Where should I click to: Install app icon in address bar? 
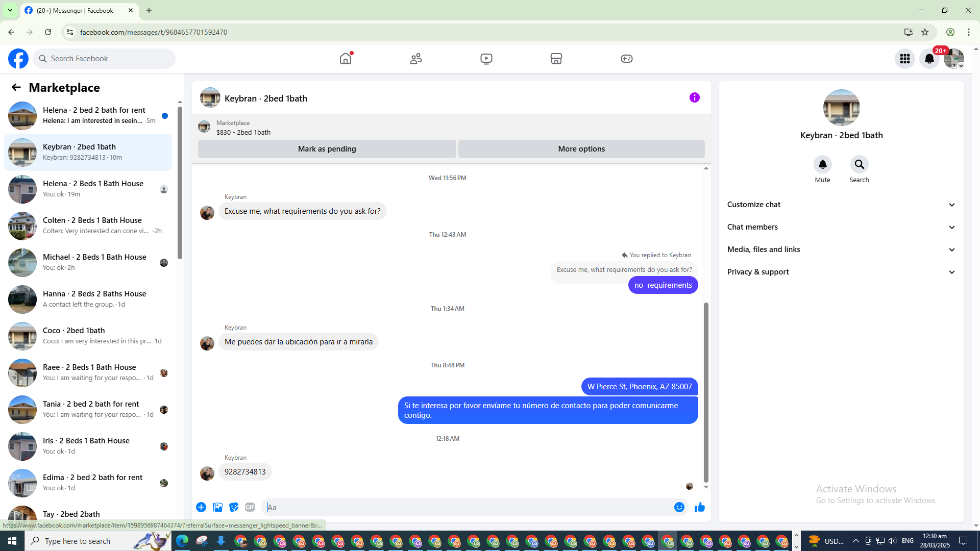click(x=909, y=32)
